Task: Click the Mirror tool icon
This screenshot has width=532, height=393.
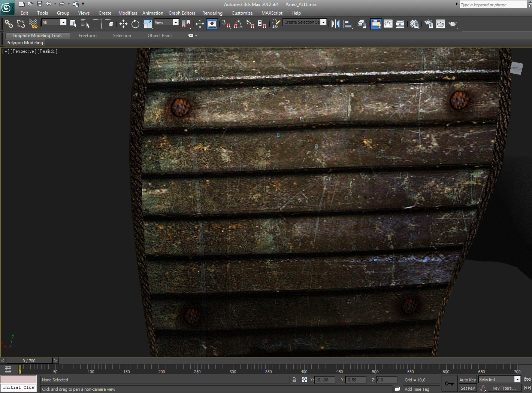Action: tap(335, 24)
